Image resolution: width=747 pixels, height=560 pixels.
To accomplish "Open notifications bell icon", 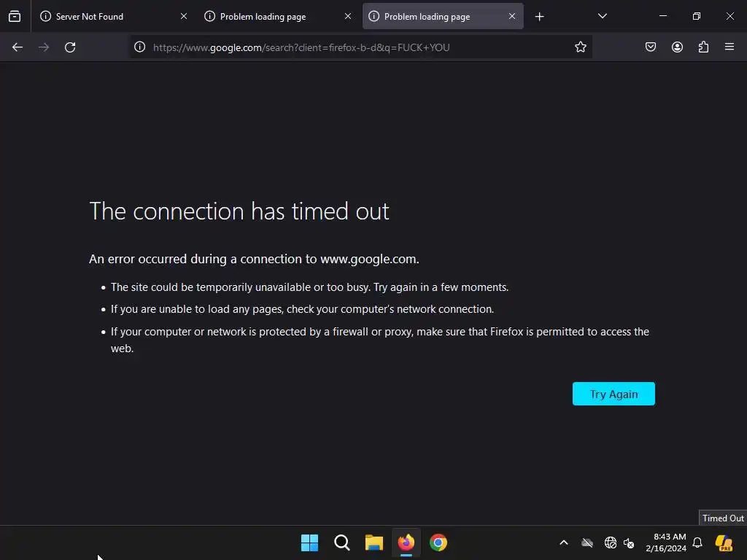I will click(697, 542).
